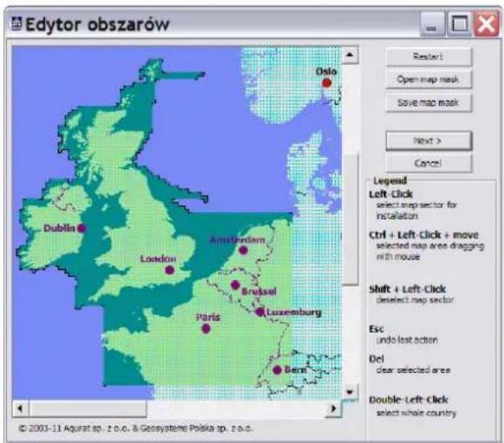This screenshot has height=443, width=504.
Task: Click the Esc legend heading
Action: [377, 329]
